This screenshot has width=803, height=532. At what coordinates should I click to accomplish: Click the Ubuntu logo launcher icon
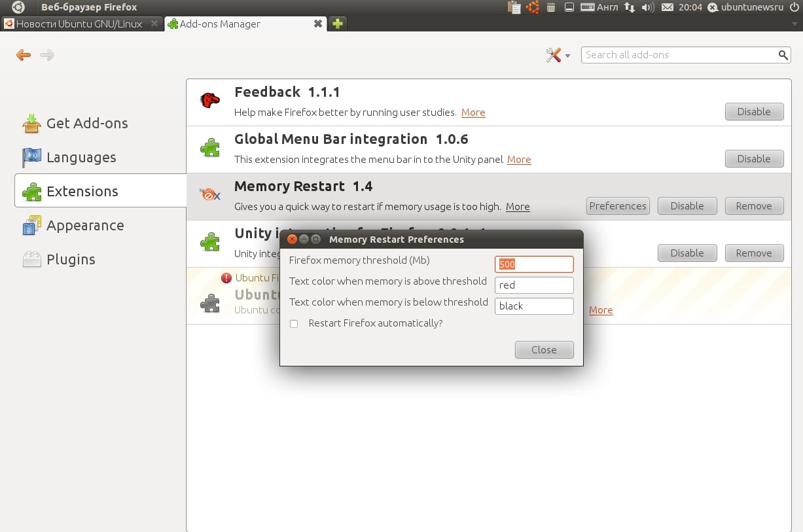point(18,7)
